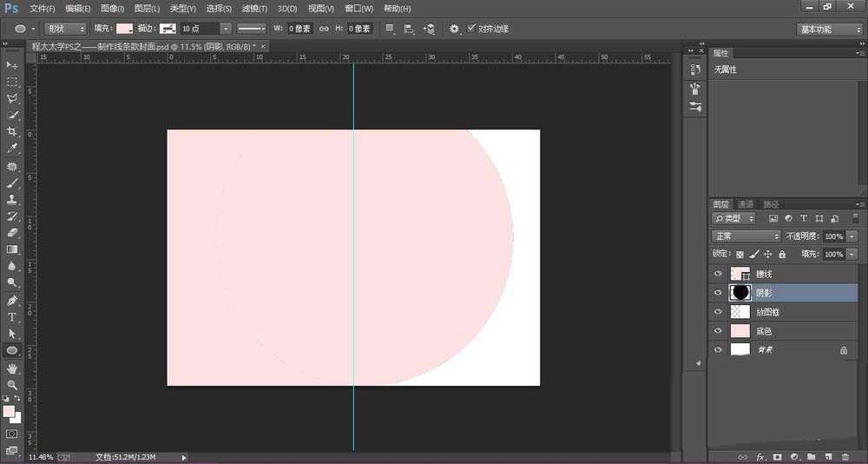This screenshot has width=868, height=464.
Task: Click the 填充 fill color swatch
Action: (125, 29)
